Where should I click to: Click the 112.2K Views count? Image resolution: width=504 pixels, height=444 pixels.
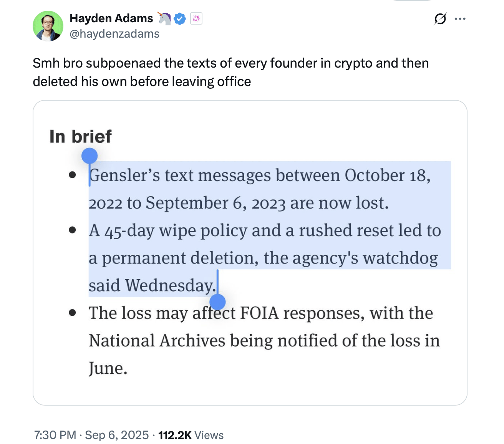coord(191,435)
